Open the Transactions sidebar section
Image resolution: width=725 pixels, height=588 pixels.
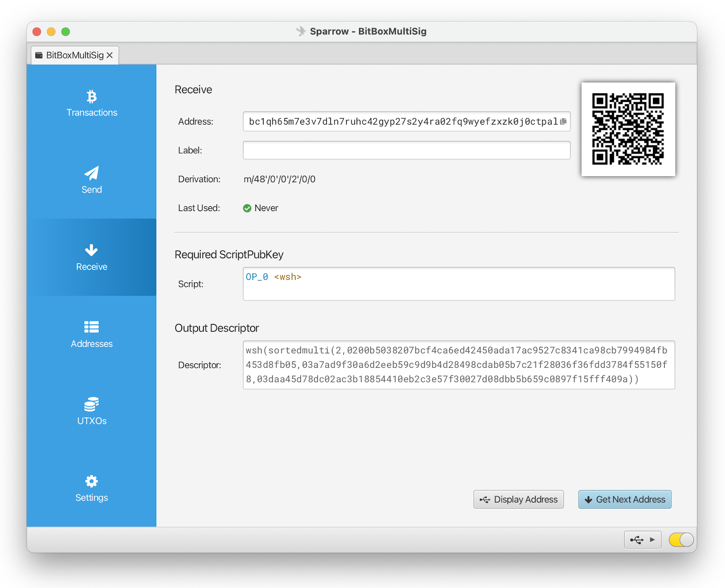(92, 103)
